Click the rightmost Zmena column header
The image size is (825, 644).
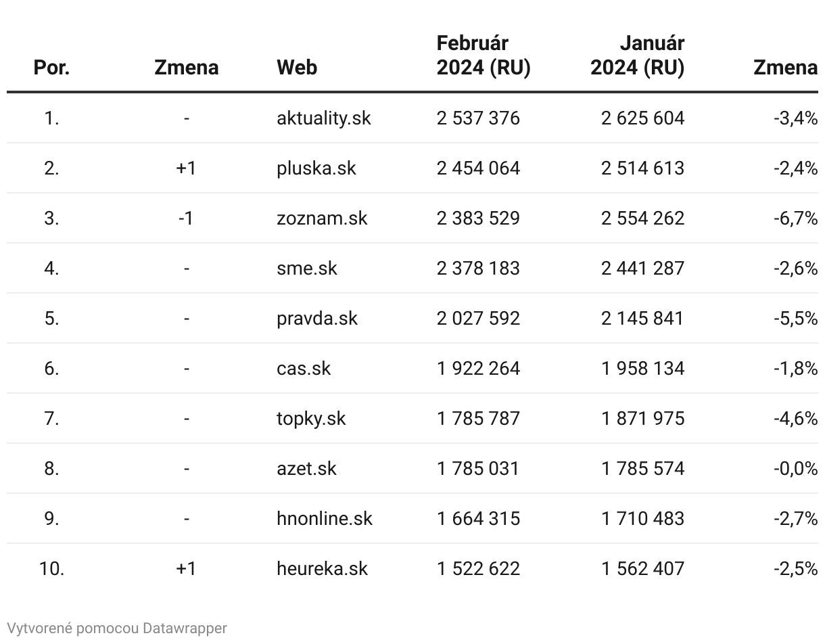coord(786,68)
